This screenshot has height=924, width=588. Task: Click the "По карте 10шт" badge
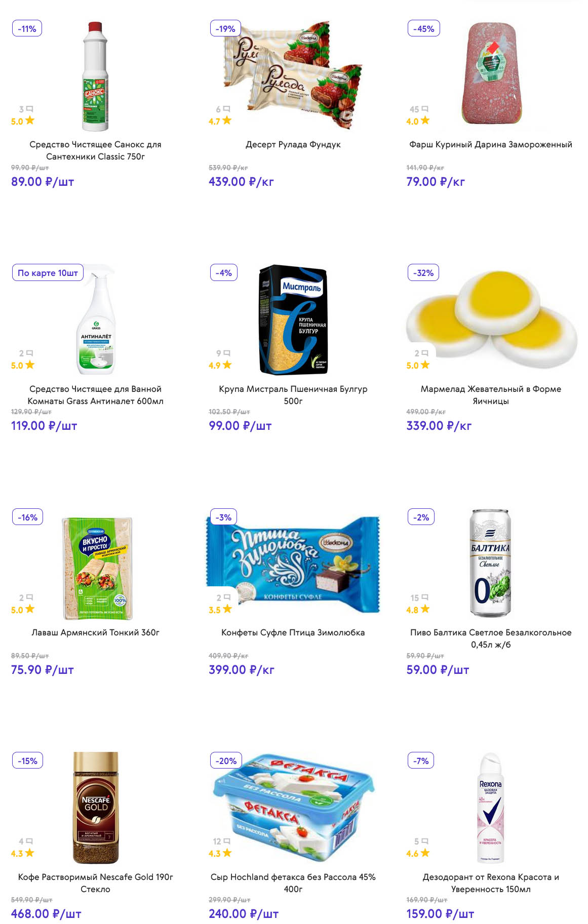click(x=48, y=273)
